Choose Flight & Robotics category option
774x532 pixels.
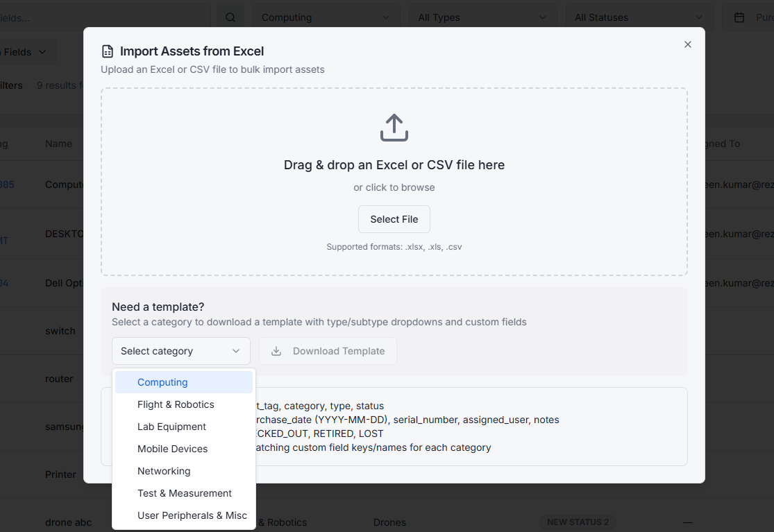pos(184,404)
